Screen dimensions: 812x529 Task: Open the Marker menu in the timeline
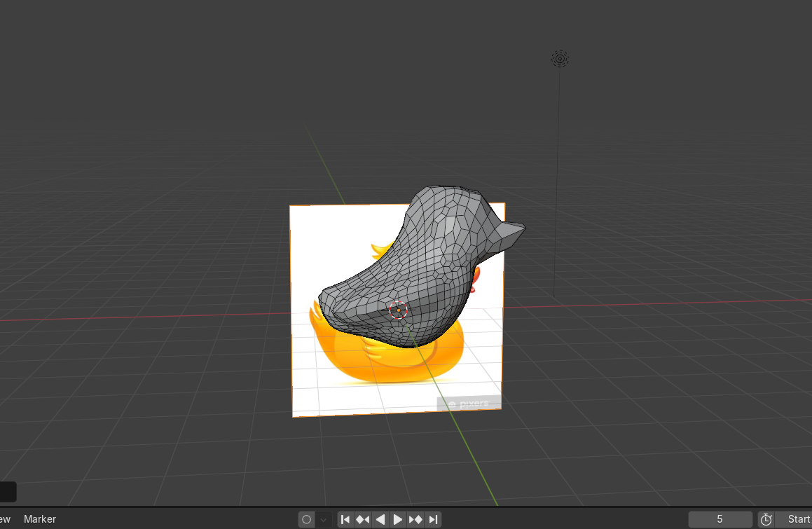(40, 519)
